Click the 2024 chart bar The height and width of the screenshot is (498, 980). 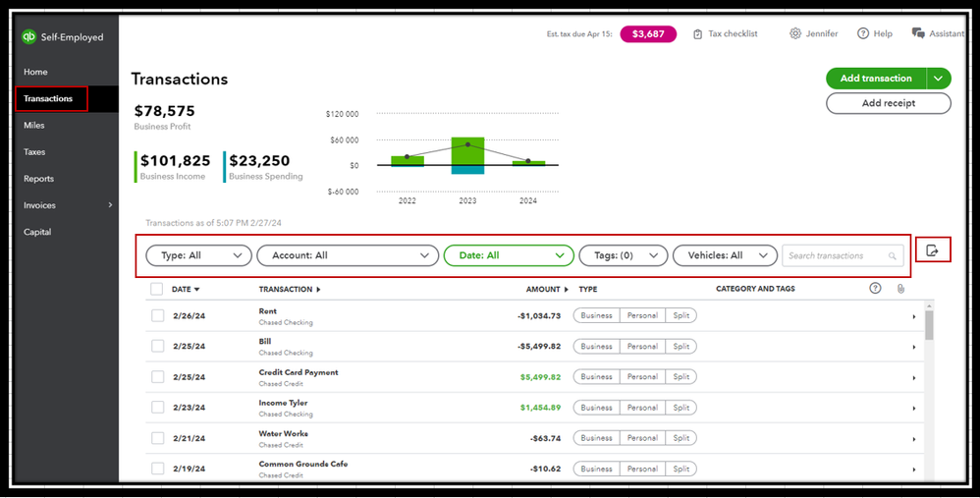[x=528, y=163]
